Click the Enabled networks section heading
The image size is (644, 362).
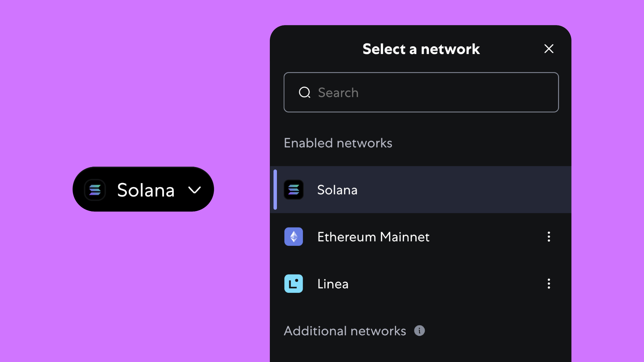click(x=338, y=143)
